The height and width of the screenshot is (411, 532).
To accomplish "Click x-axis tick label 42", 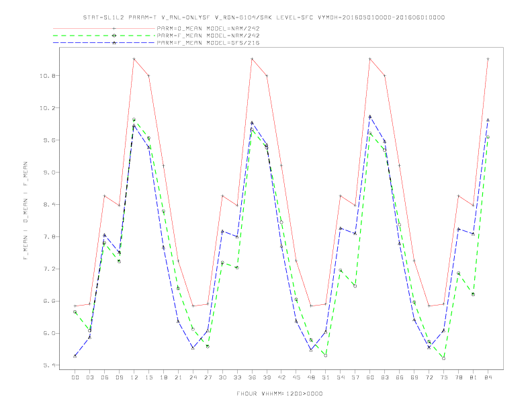I will point(281,377).
